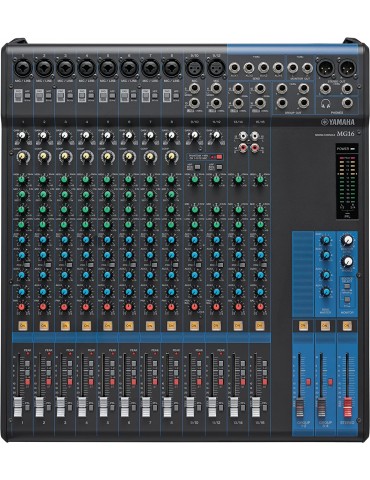Click the Yamaha logo
The width and height of the screenshot is (370, 480).
337,122
